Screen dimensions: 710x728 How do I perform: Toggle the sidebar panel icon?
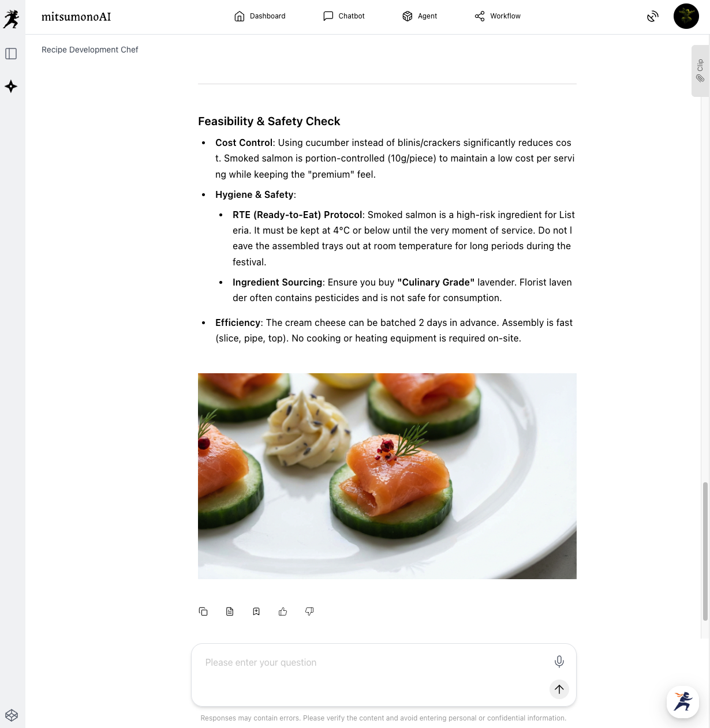click(11, 54)
